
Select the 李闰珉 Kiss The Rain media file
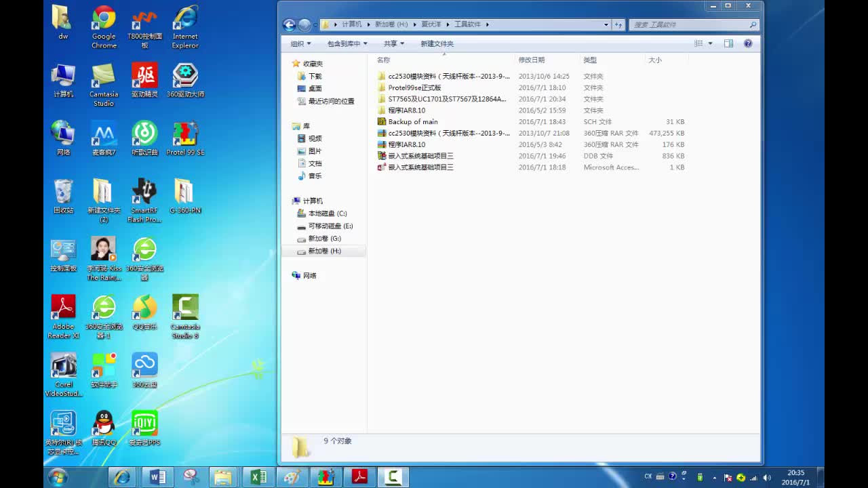point(104,259)
